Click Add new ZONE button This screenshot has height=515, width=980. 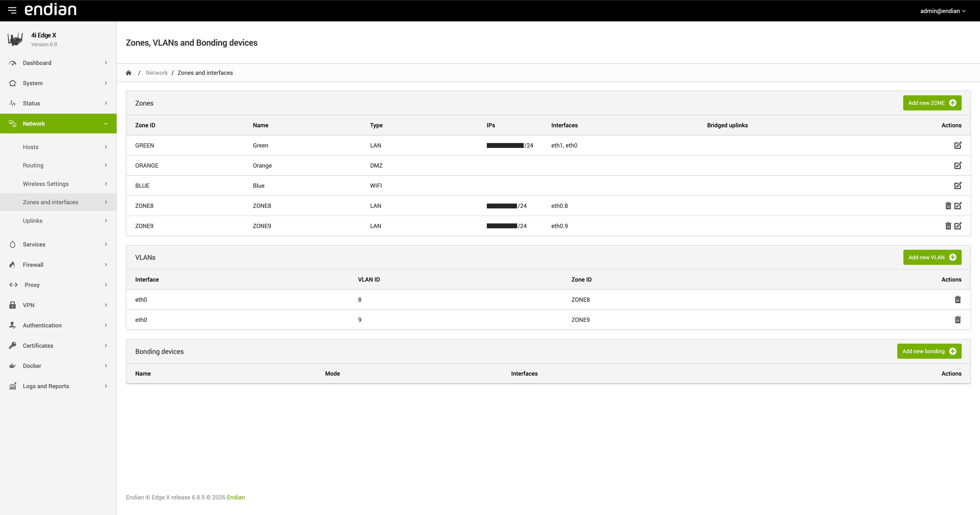[x=932, y=103]
